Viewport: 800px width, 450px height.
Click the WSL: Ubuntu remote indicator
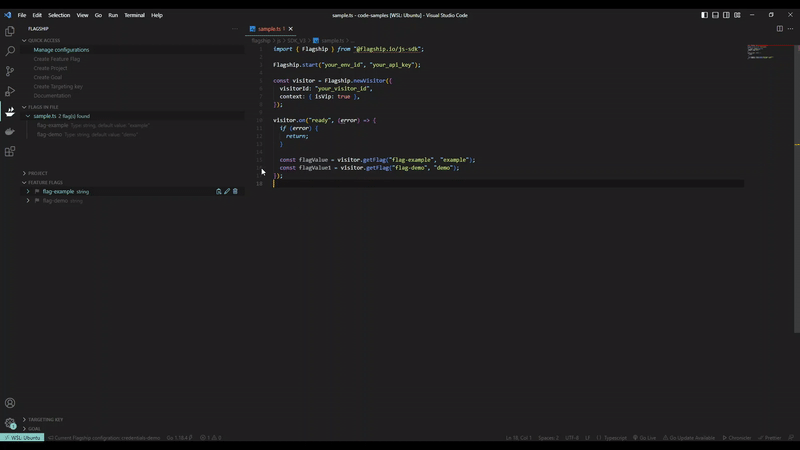tap(22, 438)
